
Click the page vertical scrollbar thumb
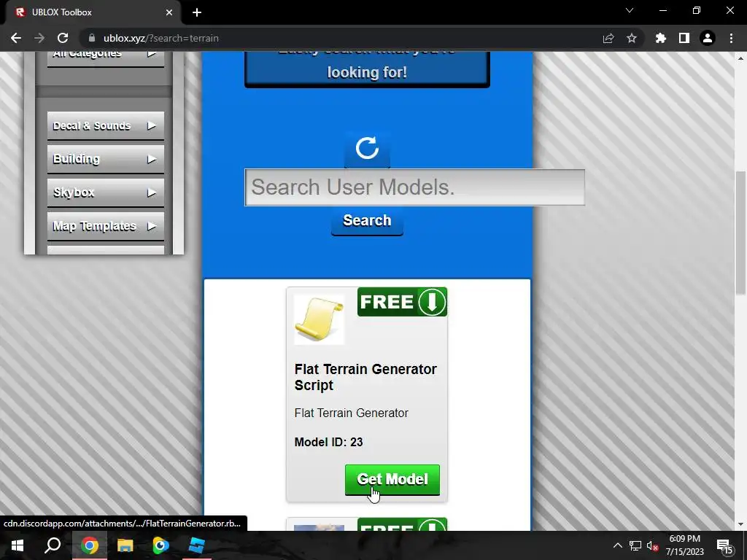741,233
